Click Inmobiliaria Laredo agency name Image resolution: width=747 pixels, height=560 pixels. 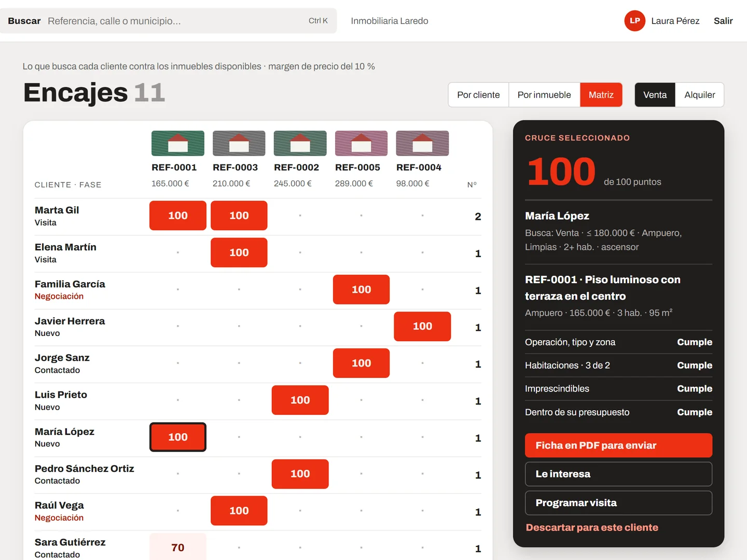[x=390, y=21]
